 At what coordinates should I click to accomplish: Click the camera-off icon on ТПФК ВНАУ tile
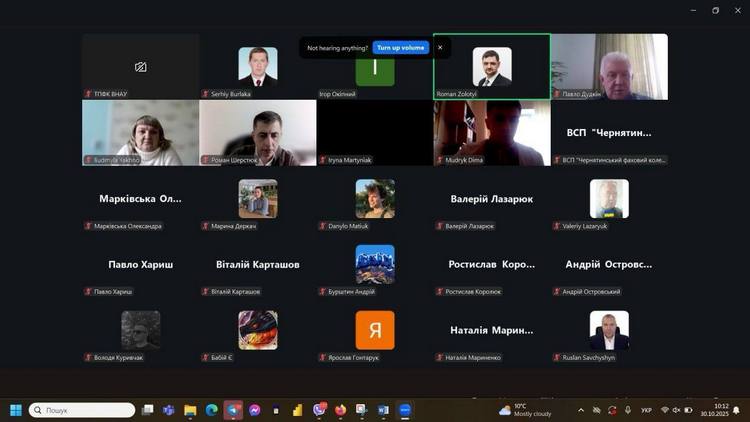tap(141, 67)
